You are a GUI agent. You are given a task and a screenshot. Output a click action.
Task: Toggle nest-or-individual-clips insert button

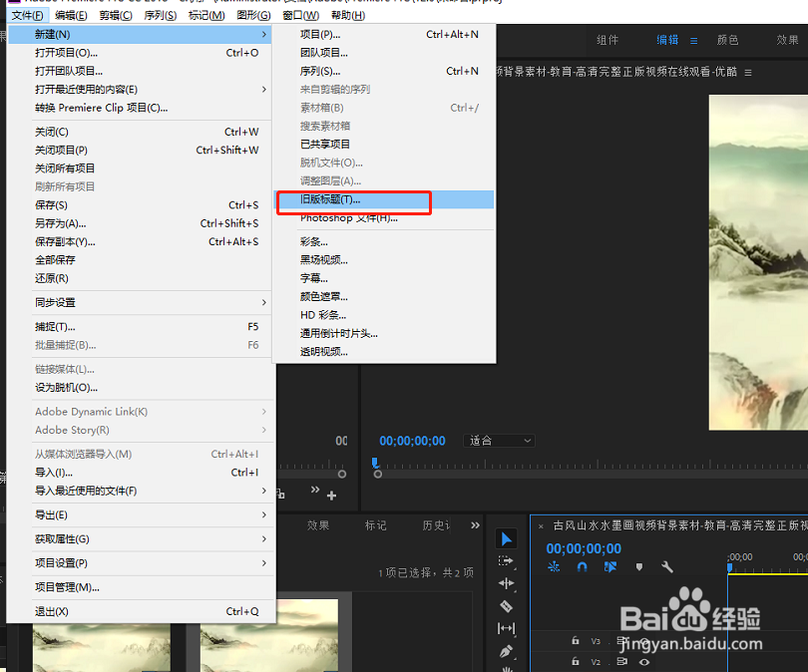point(554,567)
